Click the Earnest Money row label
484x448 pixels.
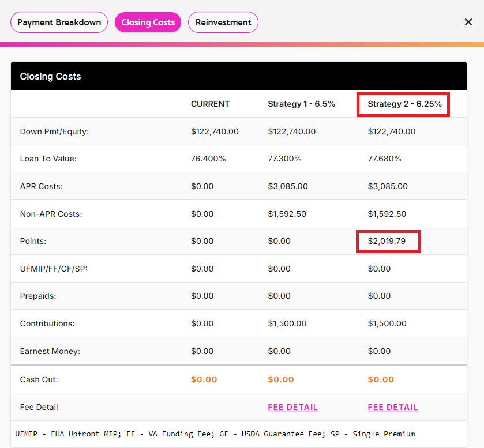50,351
